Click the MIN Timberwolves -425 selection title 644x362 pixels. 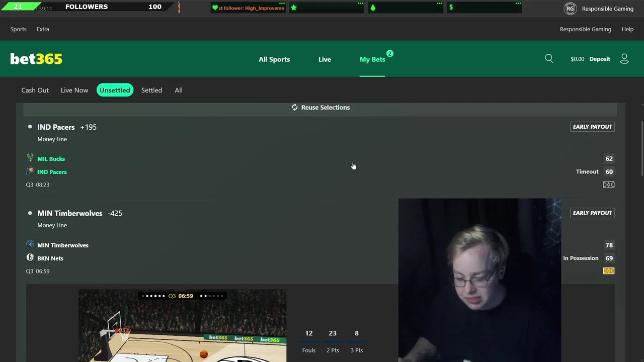click(x=79, y=213)
